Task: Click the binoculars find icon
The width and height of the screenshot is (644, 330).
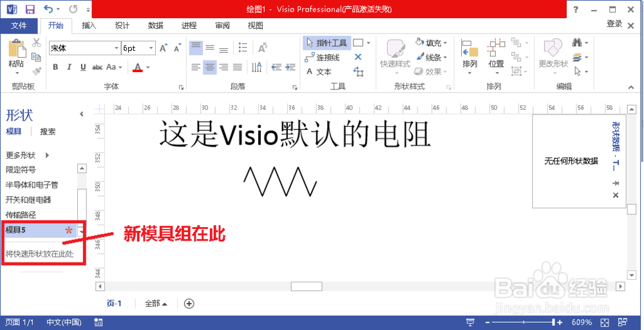Action: (x=577, y=42)
